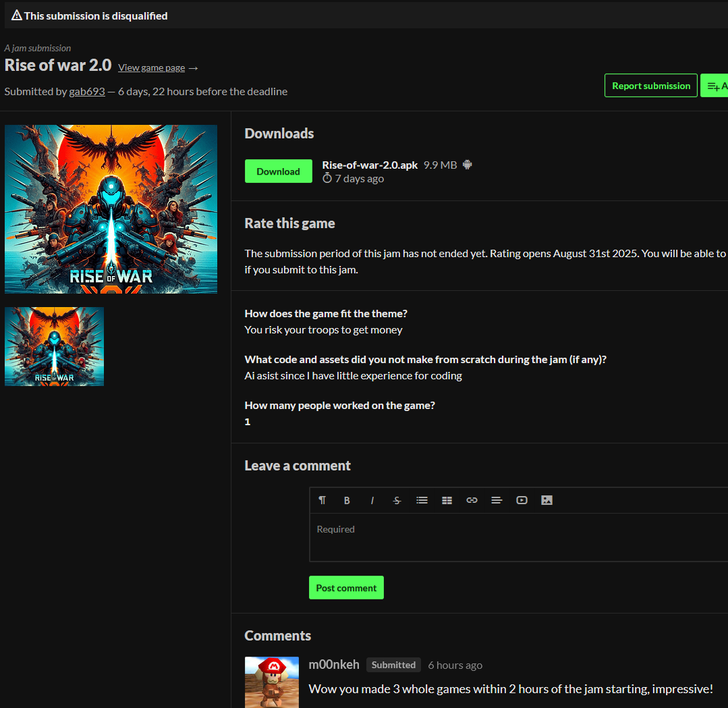
Task: Click the This submission is disqualified notice
Action: pyautogui.click(x=96, y=16)
